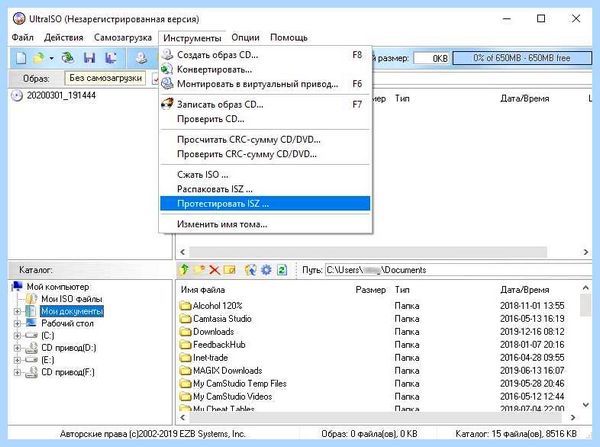Choose Распаковать ISZ menu entry
This screenshot has height=447, width=600.
tap(265, 189)
